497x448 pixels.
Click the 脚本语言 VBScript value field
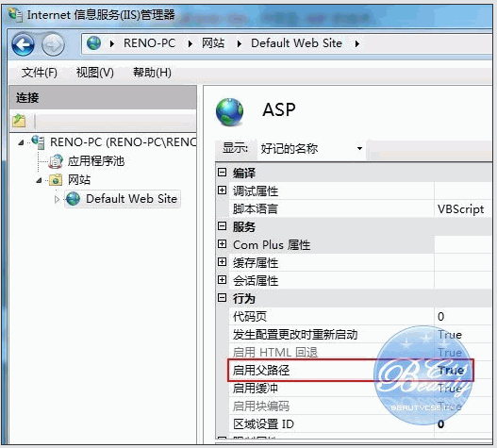click(462, 209)
